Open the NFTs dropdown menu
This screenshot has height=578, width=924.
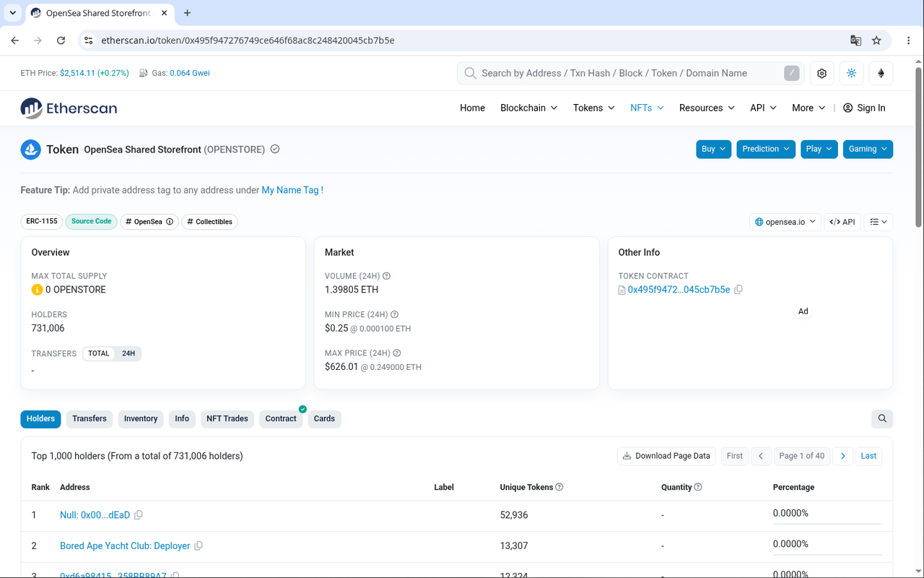pos(647,108)
